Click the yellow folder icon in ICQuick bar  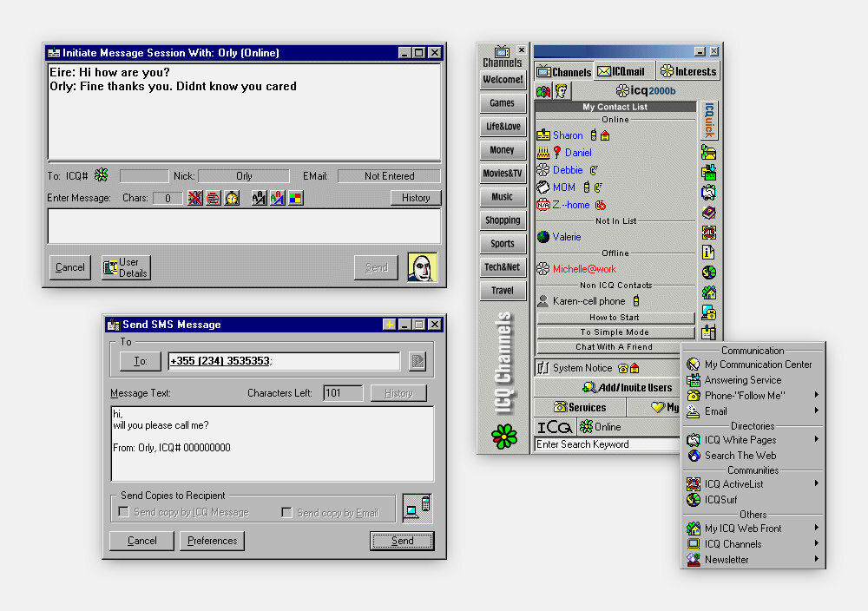708,152
